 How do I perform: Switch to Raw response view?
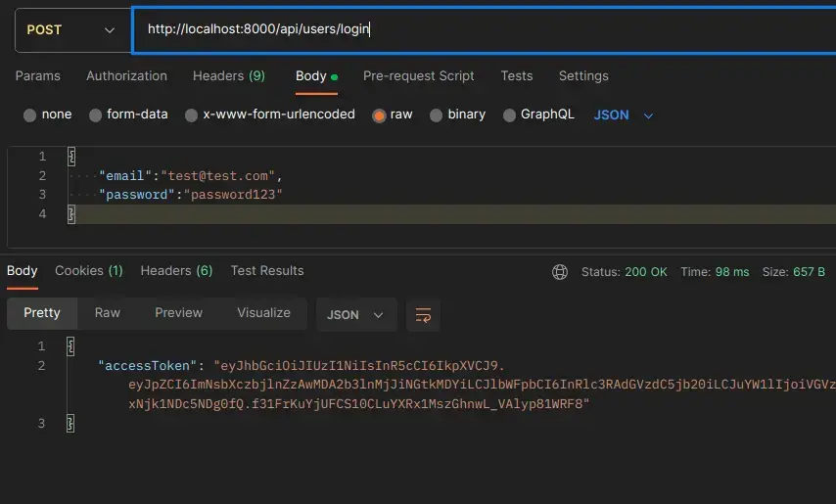(108, 313)
